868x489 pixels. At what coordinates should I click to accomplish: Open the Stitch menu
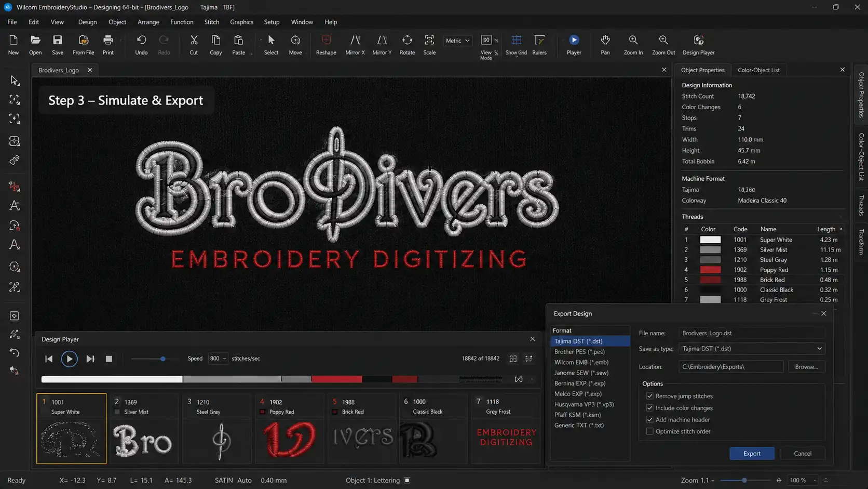click(212, 22)
